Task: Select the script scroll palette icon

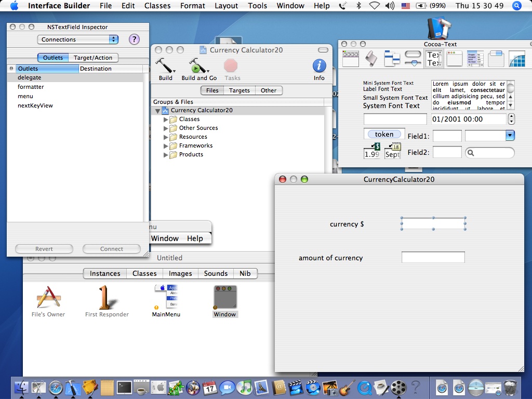Action: 371,59
